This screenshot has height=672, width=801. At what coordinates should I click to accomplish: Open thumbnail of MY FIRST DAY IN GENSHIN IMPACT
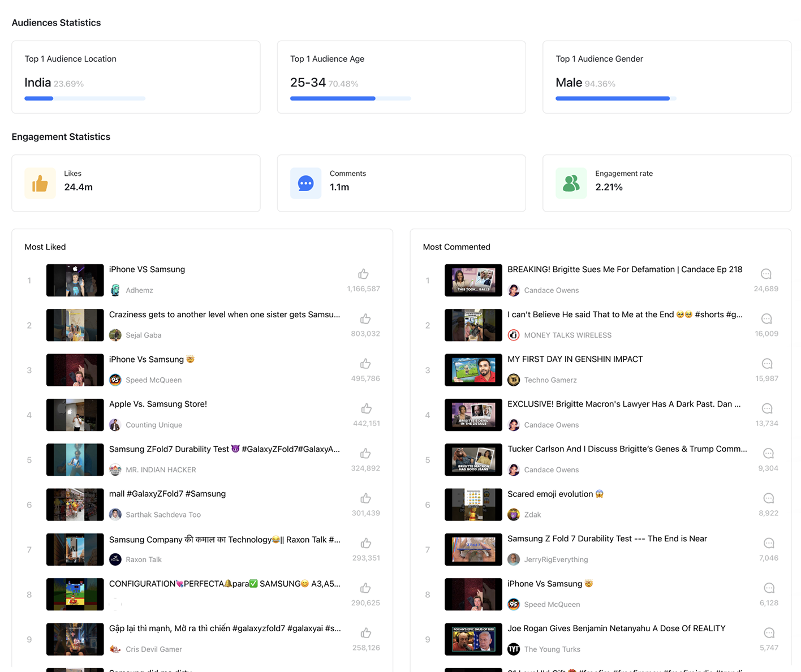(473, 370)
